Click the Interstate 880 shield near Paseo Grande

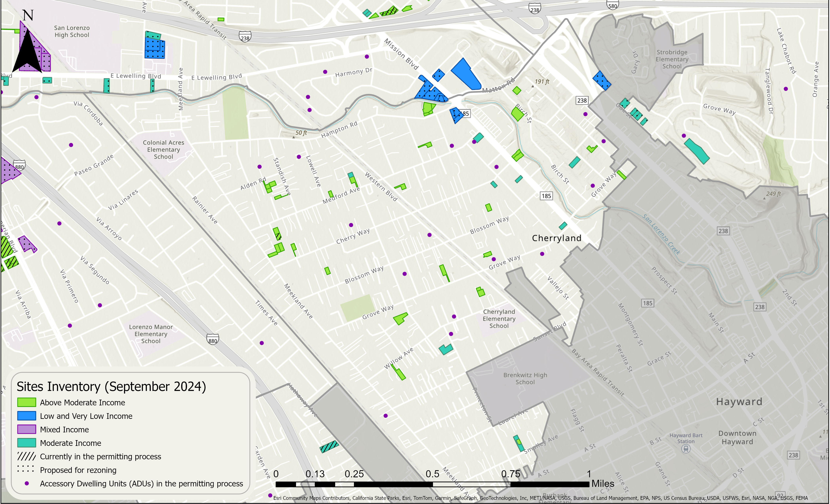[x=20, y=166]
